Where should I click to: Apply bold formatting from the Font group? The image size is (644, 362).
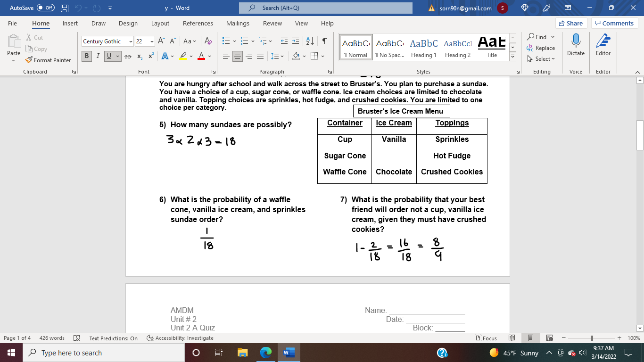86,56
